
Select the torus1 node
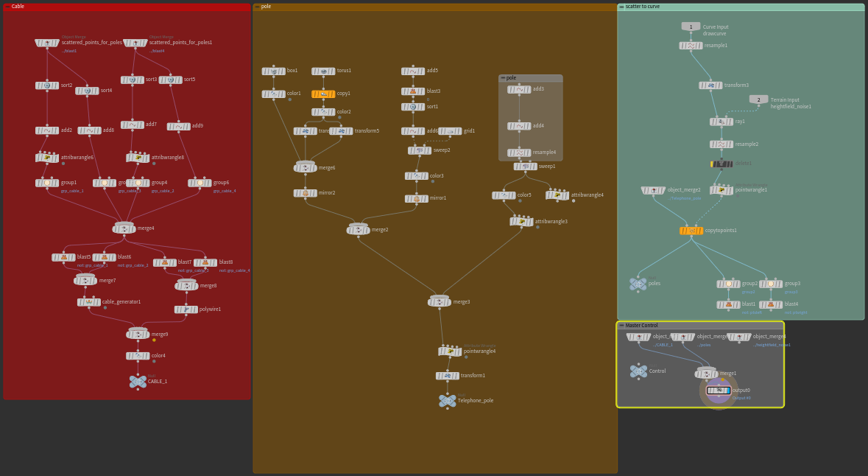point(323,71)
